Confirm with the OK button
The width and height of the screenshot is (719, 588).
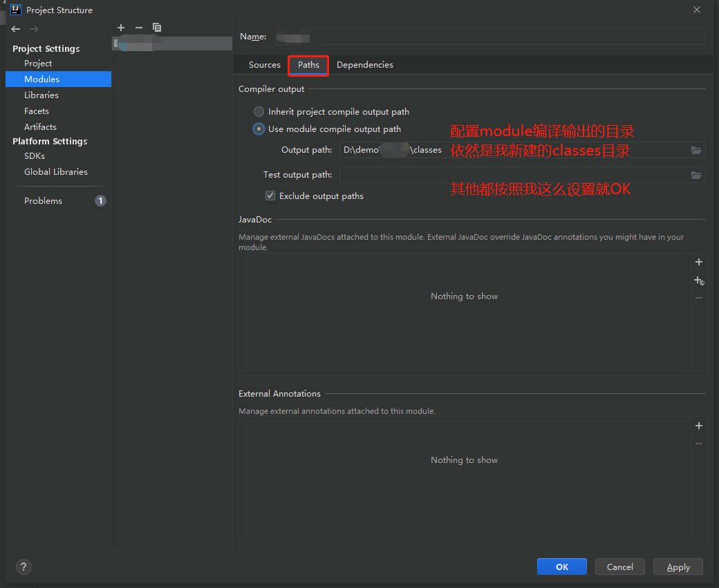(x=561, y=567)
